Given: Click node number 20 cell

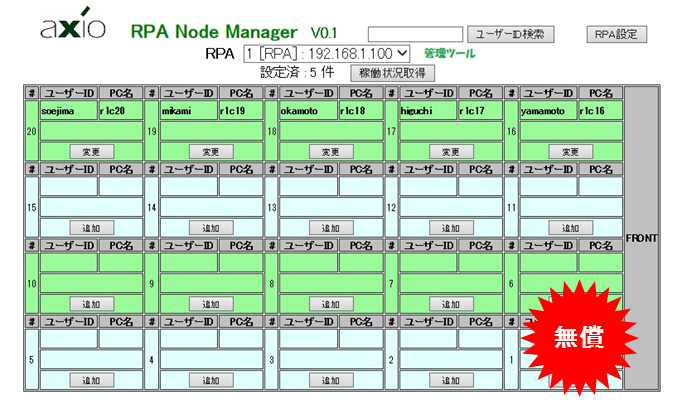Looking at the screenshot, I should [x=32, y=131].
